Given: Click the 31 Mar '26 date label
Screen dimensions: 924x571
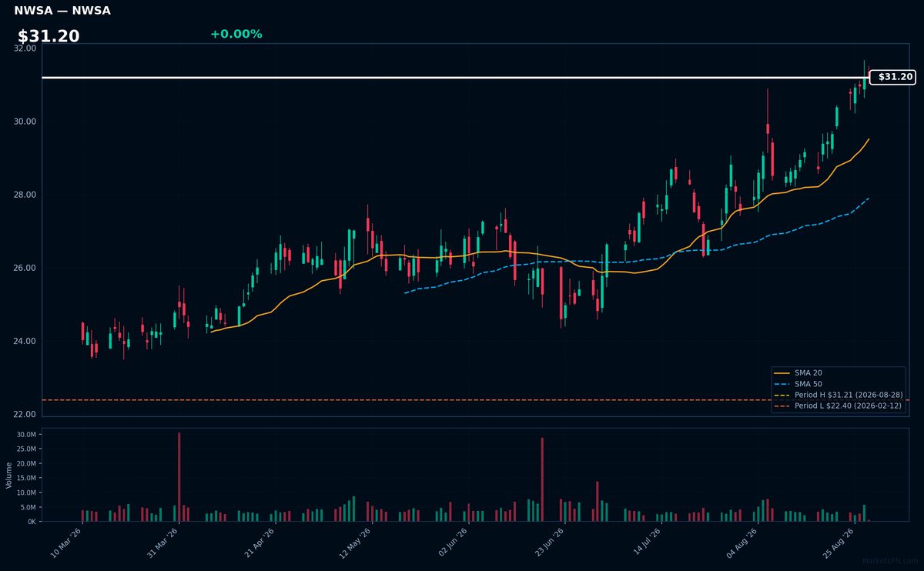Looking at the screenshot, I should click(164, 543).
